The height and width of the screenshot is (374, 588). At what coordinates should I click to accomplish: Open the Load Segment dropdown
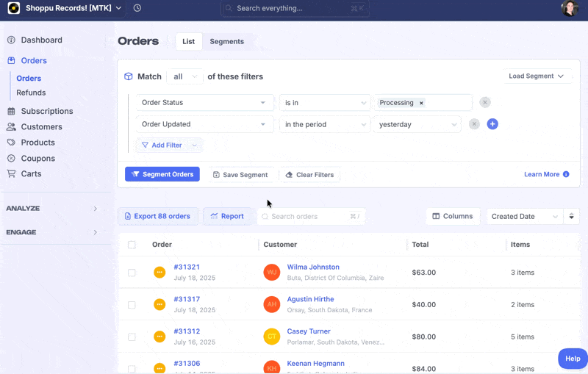tap(537, 76)
